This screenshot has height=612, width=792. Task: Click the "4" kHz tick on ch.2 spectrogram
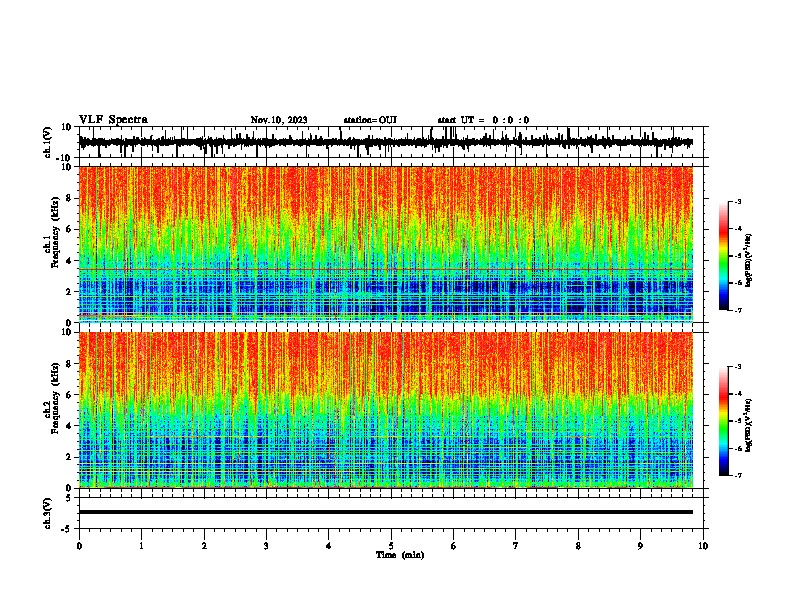[x=69, y=426]
